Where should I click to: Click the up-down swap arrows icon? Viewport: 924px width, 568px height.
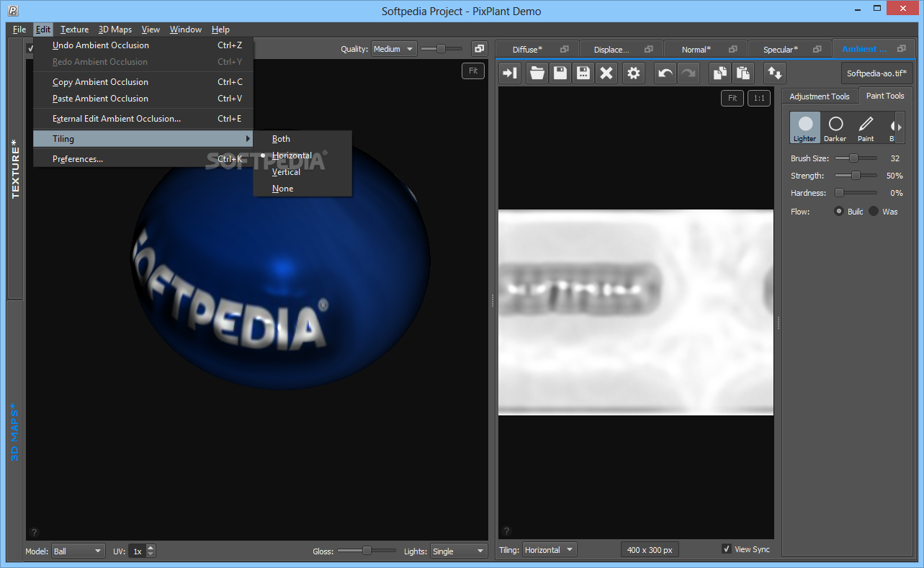pos(775,73)
